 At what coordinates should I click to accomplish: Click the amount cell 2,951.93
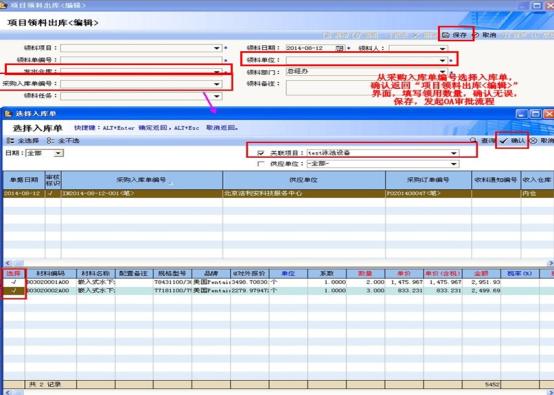481,282
